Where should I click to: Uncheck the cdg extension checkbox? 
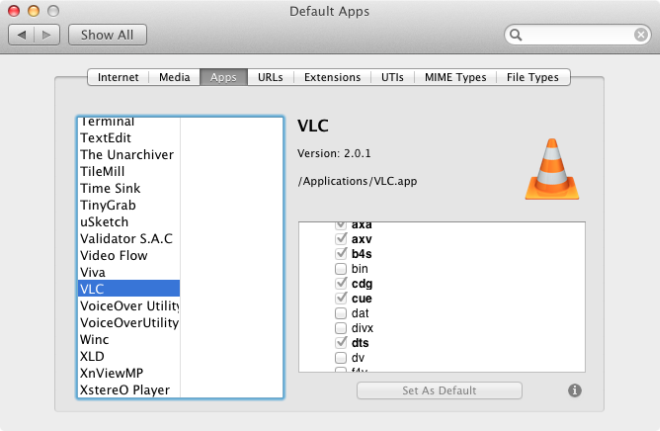coord(341,283)
